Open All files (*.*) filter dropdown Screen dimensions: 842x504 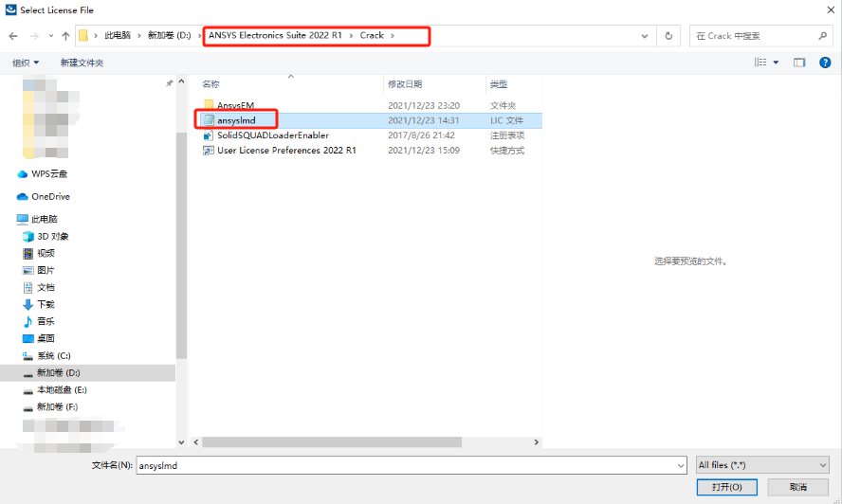(762, 465)
